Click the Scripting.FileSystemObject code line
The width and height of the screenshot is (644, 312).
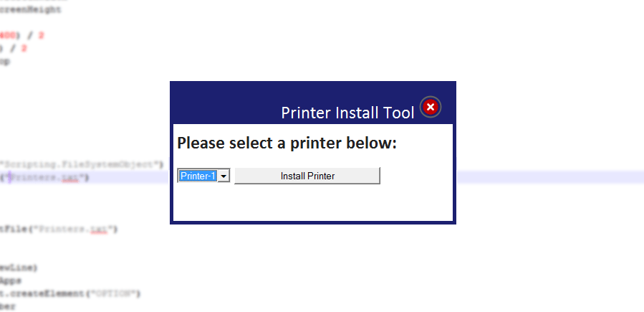click(x=82, y=165)
